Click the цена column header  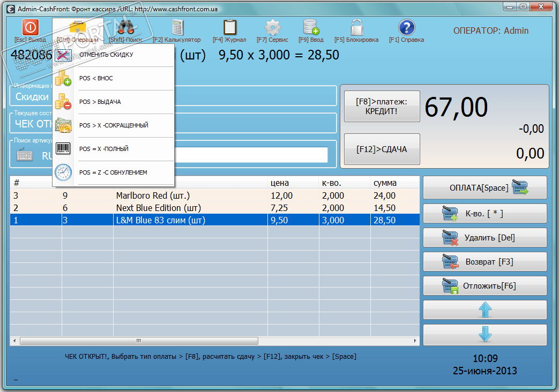tap(293, 183)
